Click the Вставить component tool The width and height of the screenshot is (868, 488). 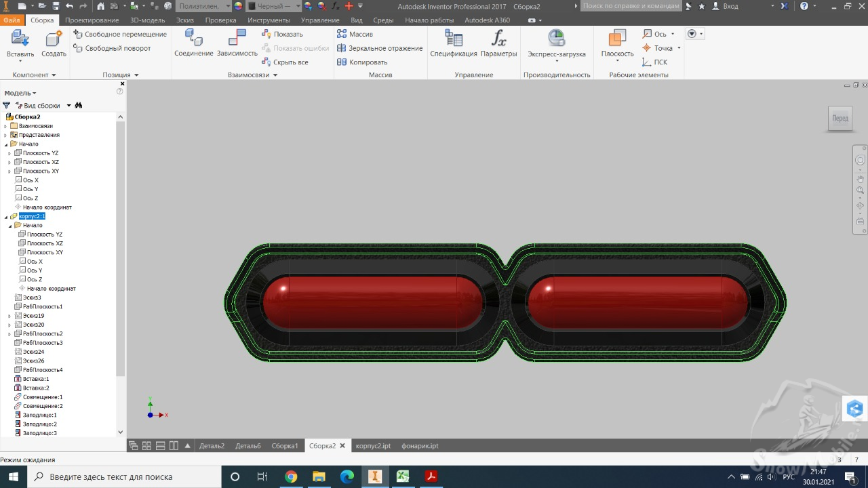pos(20,45)
